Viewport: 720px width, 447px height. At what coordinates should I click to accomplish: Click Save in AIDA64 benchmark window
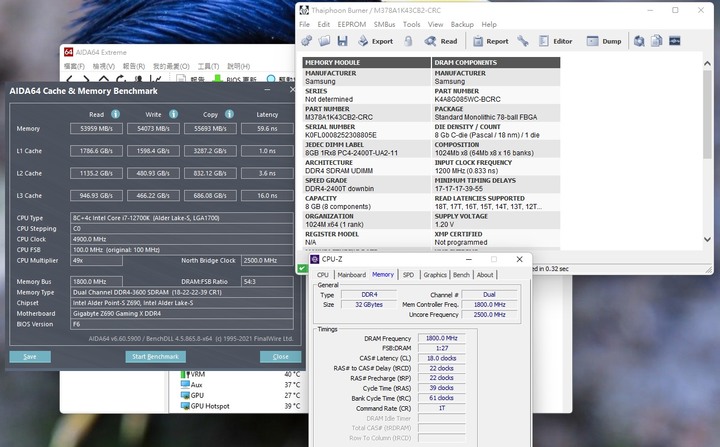30,356
